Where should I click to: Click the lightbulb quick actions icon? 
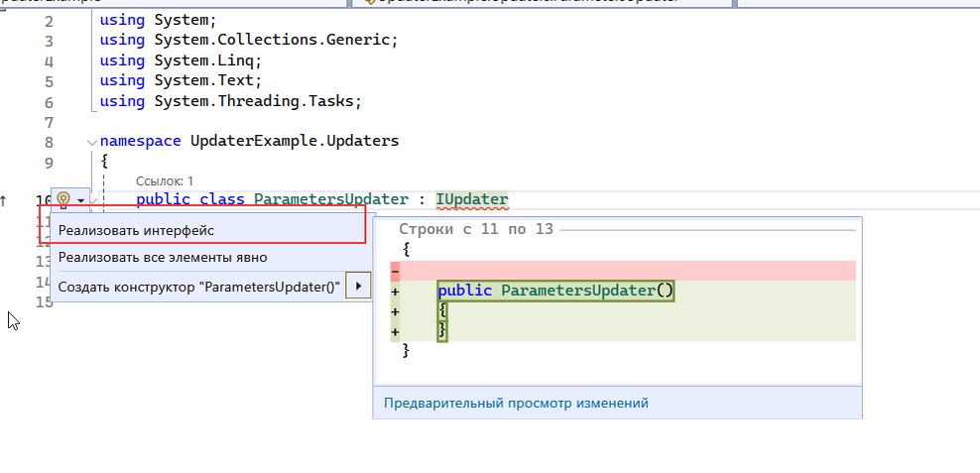63,200
